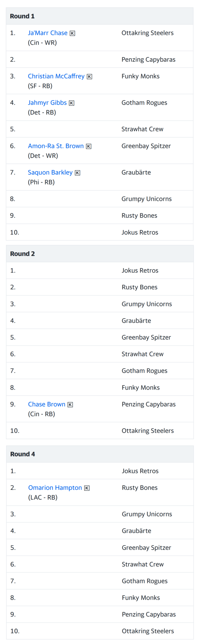Select Jahmyr Gibbs player name
Viewport: 200px width, 644px height.
pyautogui.click(x=47, y=103)
